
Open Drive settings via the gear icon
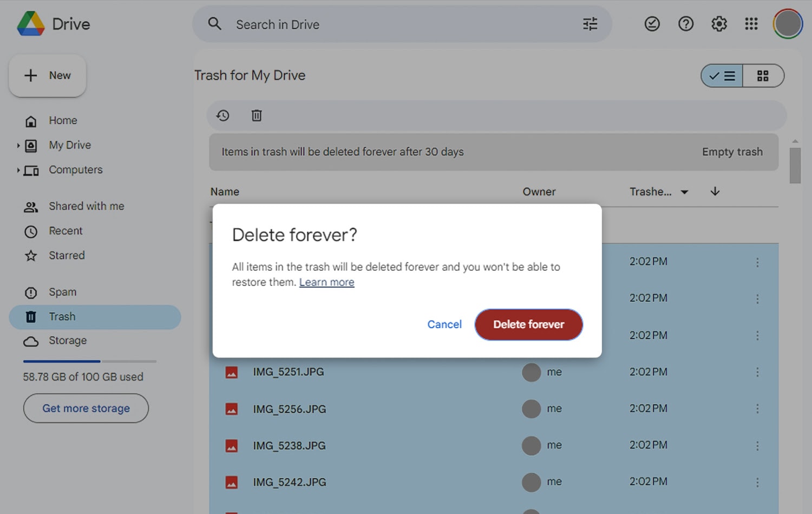[718, 24]
